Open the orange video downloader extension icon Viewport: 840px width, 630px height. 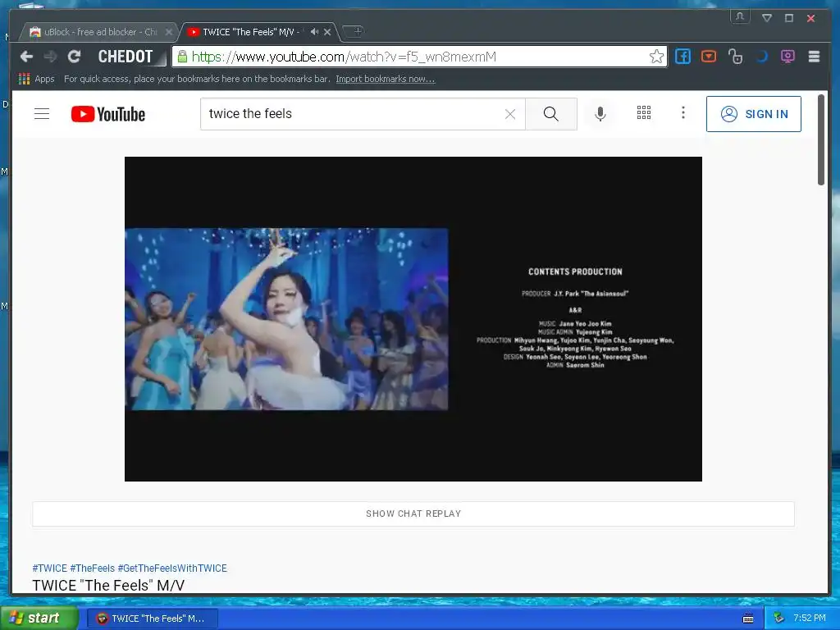708,57
